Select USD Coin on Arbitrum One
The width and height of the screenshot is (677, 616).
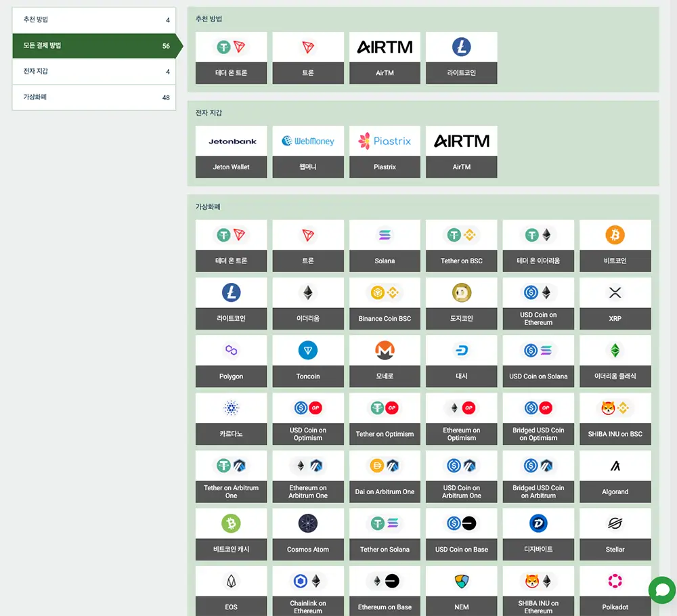coord(462,477)
